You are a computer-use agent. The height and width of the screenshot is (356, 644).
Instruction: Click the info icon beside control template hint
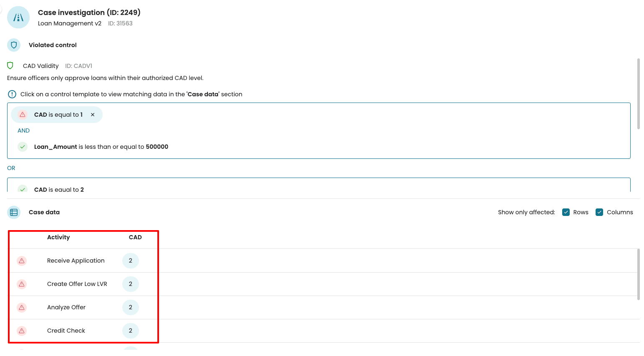click(12, 94)
